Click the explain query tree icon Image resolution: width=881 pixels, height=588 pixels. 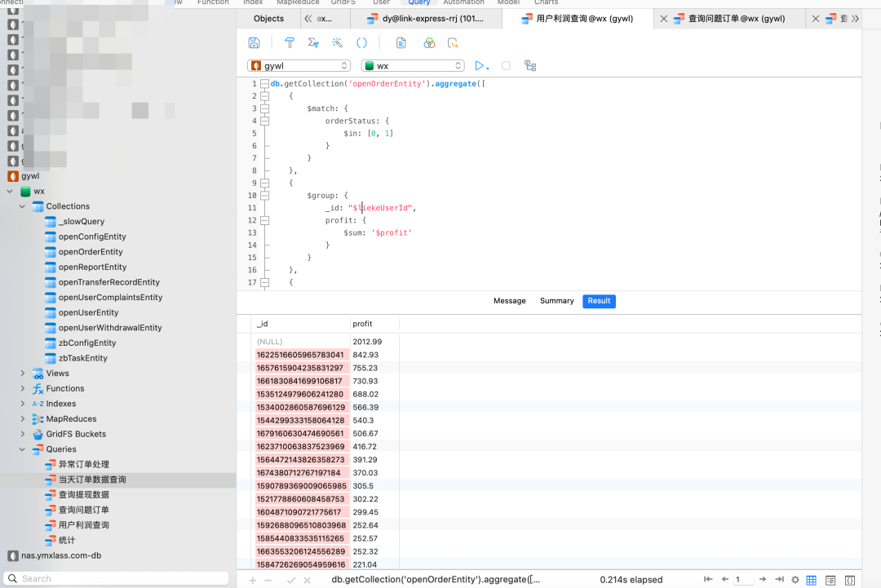[530, 66]
